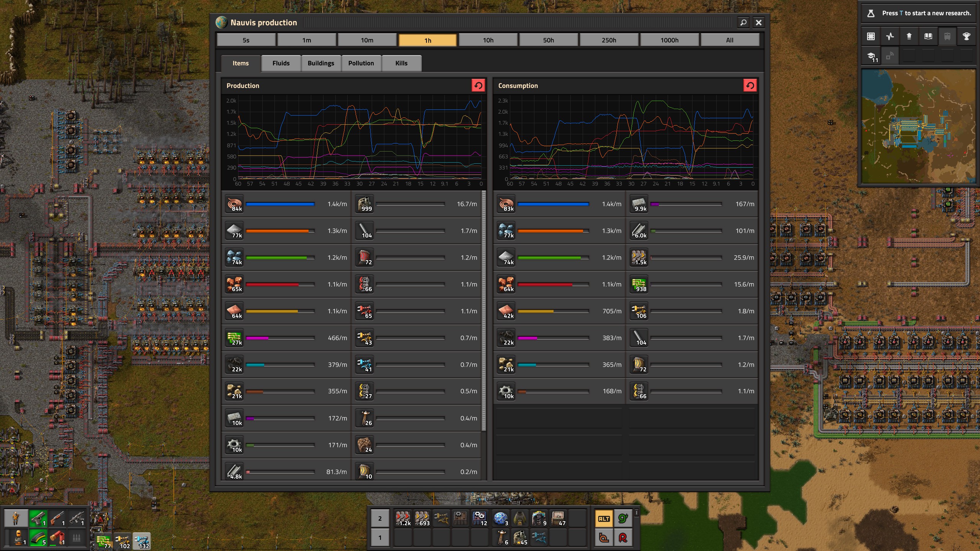Show statistics for All time

(x=729, y=40)
